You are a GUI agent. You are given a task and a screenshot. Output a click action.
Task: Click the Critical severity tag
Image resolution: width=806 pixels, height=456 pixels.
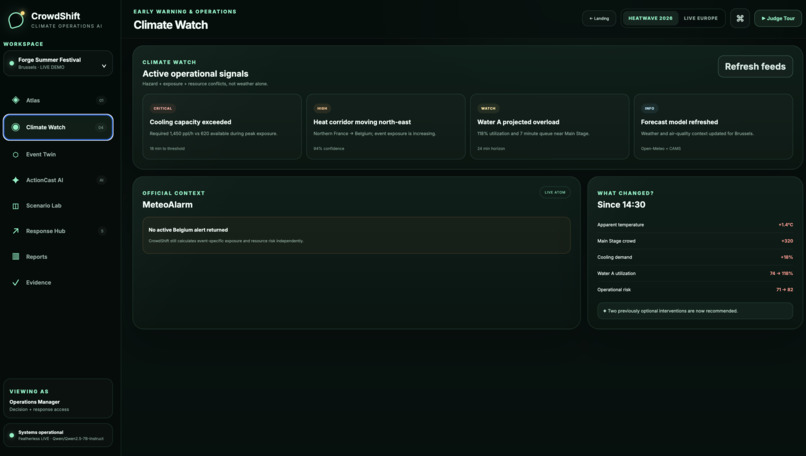[x=162, y=108]
